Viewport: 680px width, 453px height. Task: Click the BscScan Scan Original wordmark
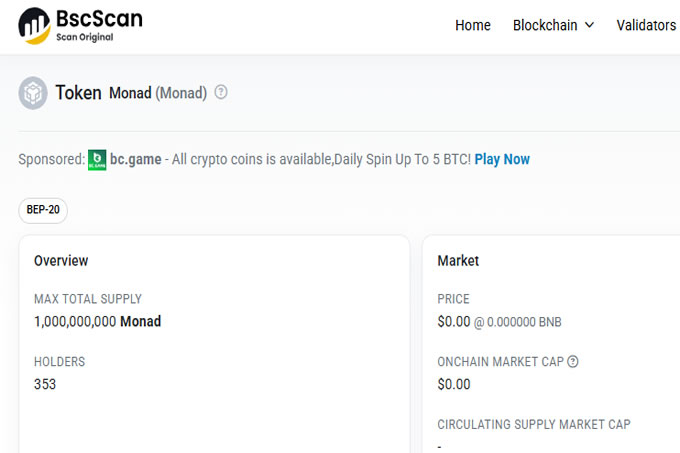pos(99,25)
